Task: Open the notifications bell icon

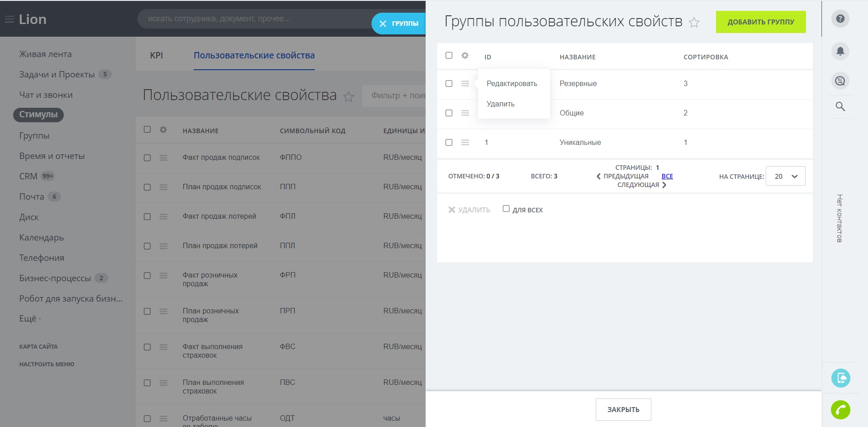Action: click(840, 51)
